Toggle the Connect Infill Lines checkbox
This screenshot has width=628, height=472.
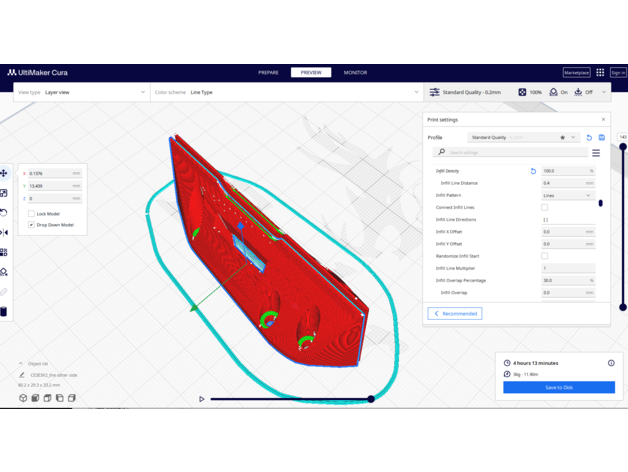pyautogui.click(x=545, y=207)
